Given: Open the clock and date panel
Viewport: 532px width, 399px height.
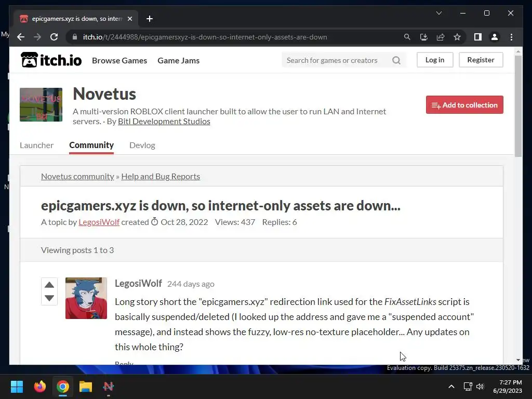Looking at the screenshot, I should [x=507, y=387].
